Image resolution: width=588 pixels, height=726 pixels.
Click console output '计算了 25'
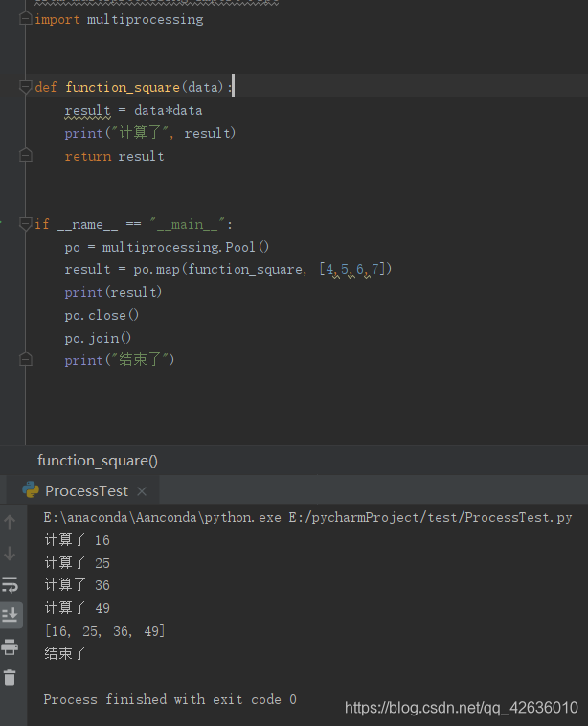pos(77,562)
